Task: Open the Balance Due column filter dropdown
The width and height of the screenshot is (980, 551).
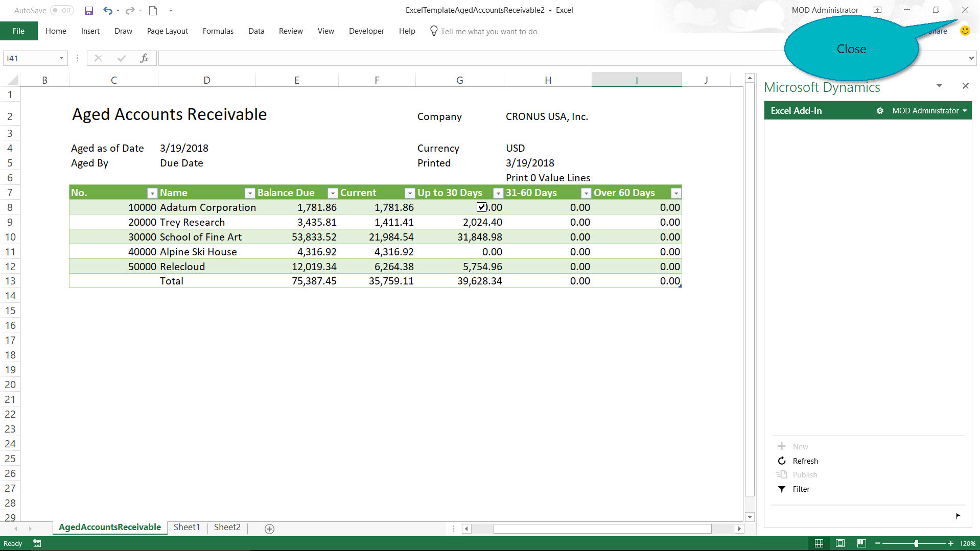Action: coord(333,193)
